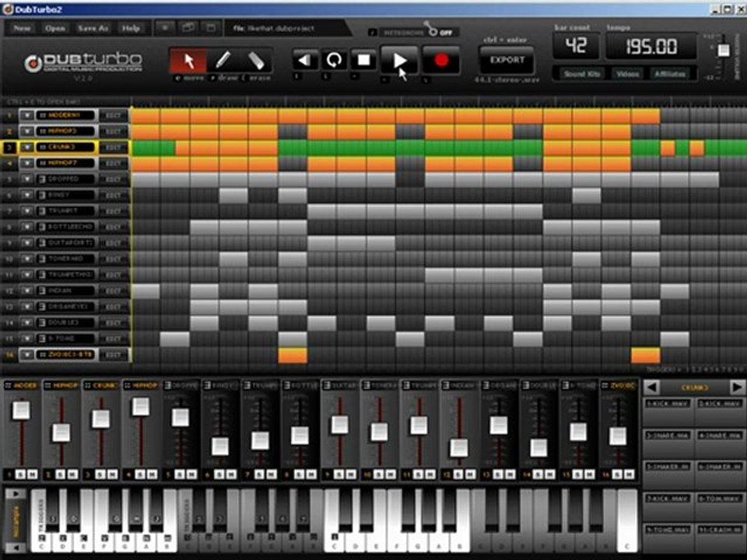The height and width of the screenshot is (560, 747).
Task: Open the New menu
Action: pyautogui.click(x=22, y=28)
